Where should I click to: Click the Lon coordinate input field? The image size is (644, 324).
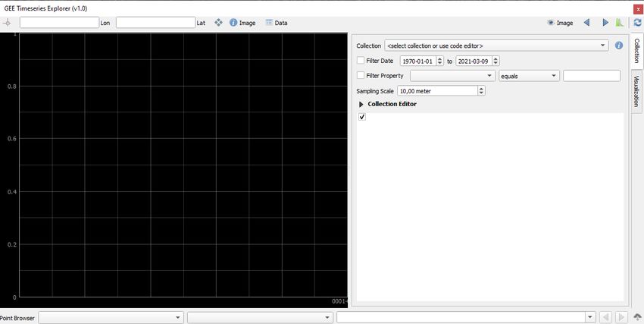[x=59, y=23]
